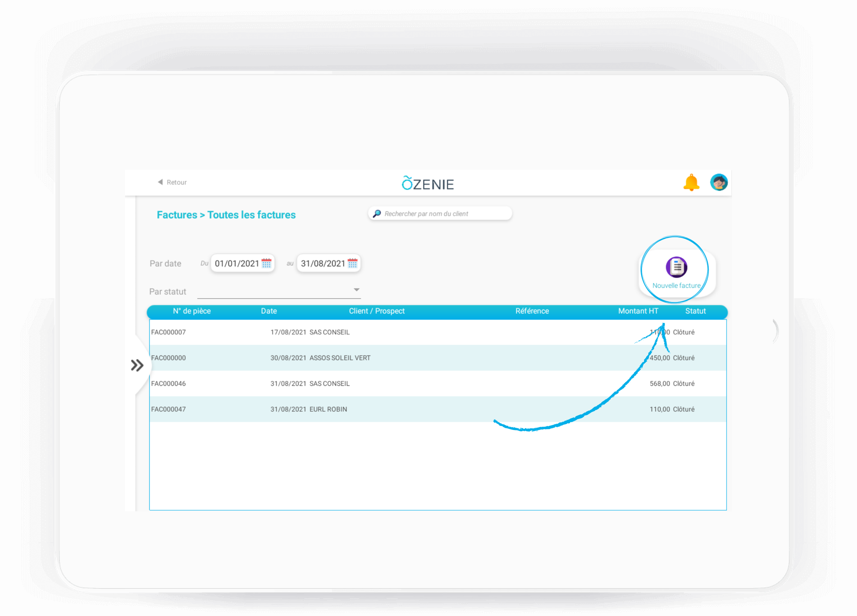
Task: Open invoice FAC000007
Action: 168,332
